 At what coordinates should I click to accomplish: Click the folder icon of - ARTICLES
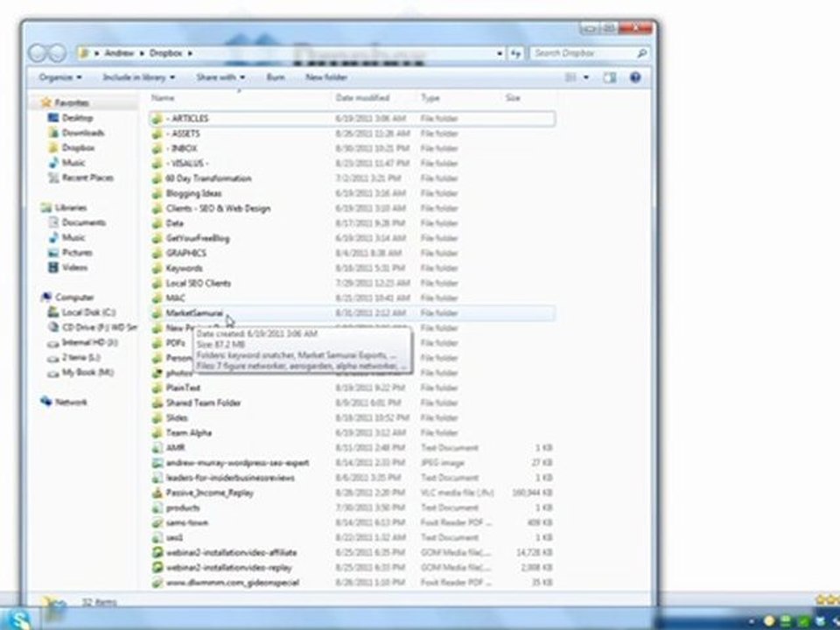point(157,118)
